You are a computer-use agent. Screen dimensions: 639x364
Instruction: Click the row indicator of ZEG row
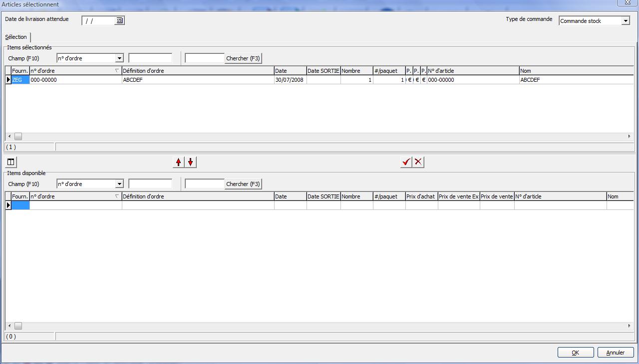(8, 80)
